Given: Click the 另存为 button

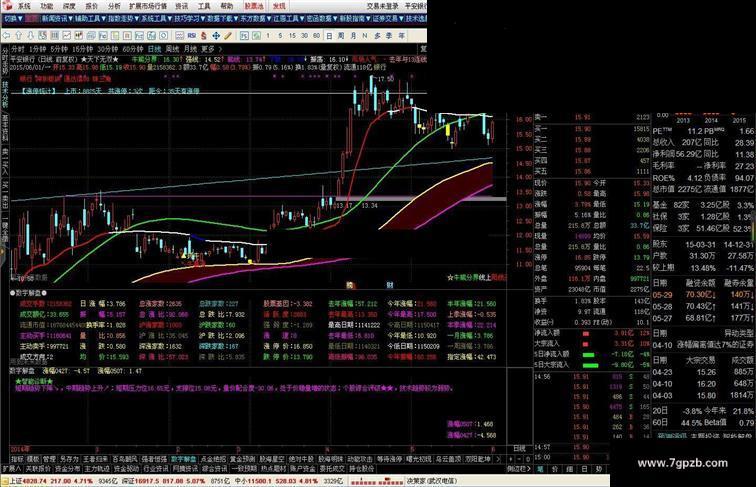Looking at the screenshot, I should click(x=69, y=459).
